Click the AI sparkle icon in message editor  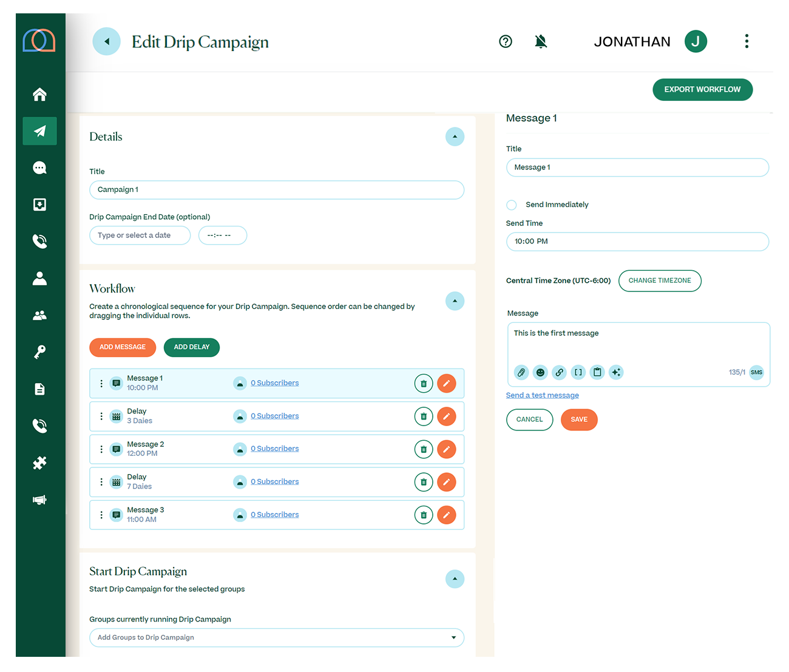[x=616, y=372]
